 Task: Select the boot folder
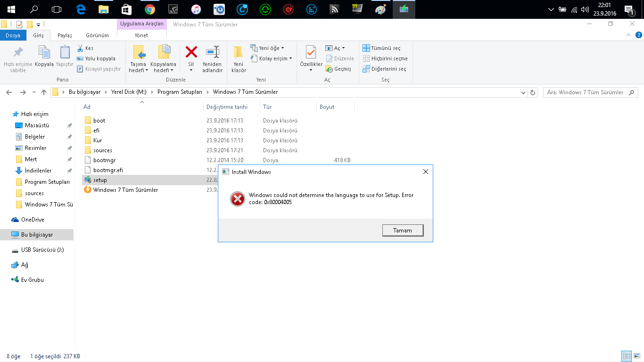(99, 121)
